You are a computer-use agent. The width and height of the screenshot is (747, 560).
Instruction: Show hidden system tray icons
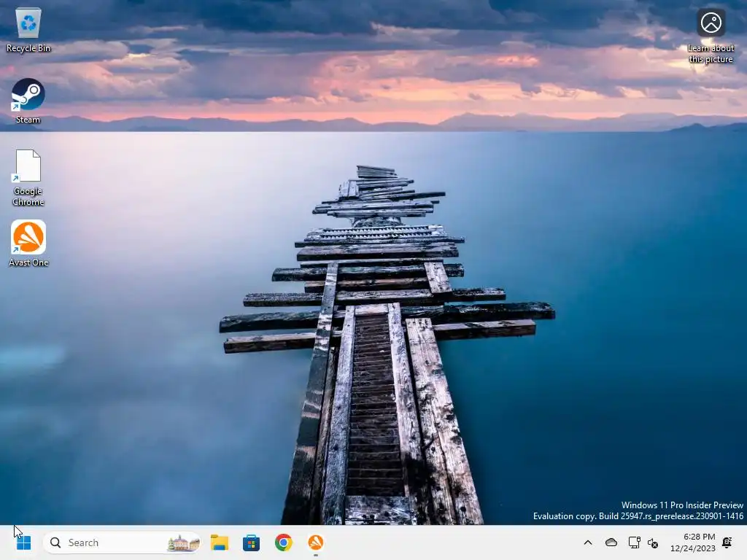[588, 542]
